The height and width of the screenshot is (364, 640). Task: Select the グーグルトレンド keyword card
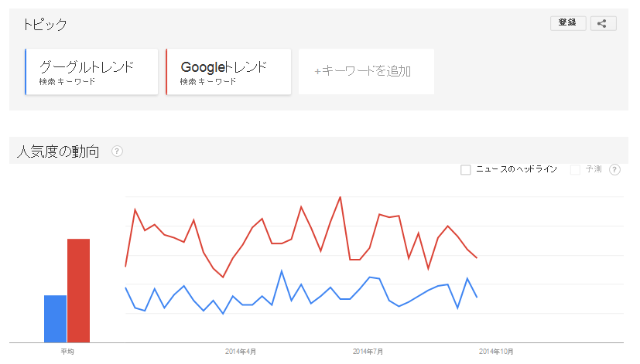pyautogui.click(x=91, y=72)
